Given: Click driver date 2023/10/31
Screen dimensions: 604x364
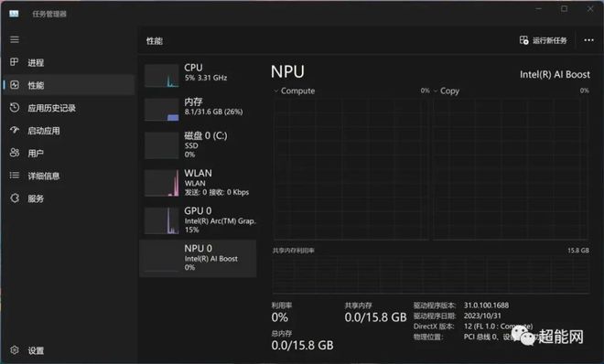Looking at the screenshot, I should (482, 316).
